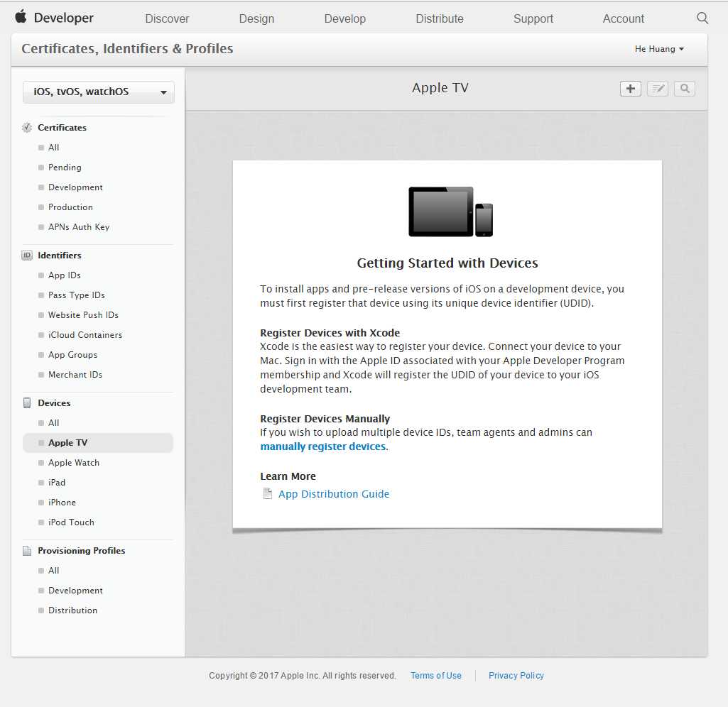Select Development under Provisioning Profiles
Image resolution: width=728 pixels, height=707 pixels.
point(76,591)
